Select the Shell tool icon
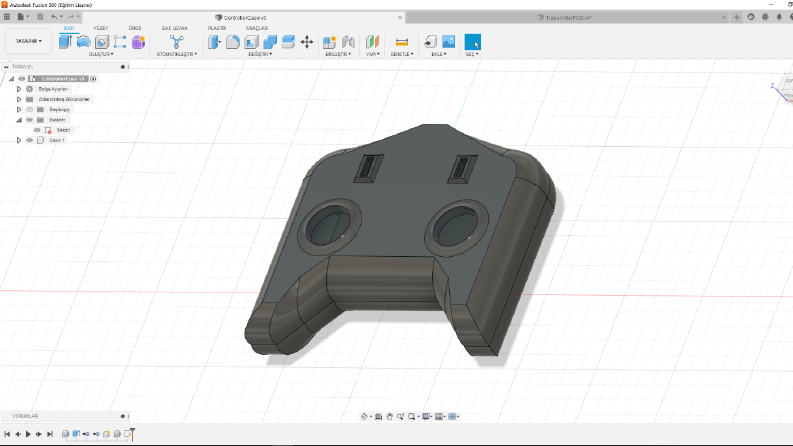The image size is (793, 446). [251, 42]
